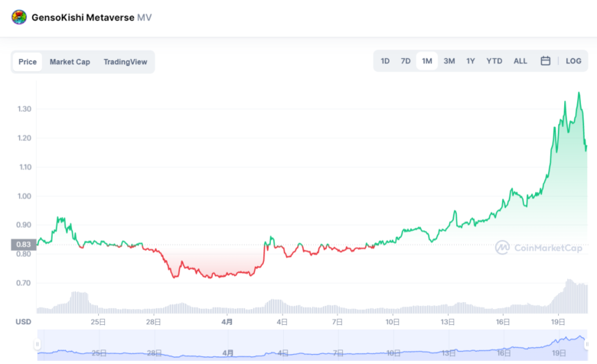Click the 0.83 current price label
The width and height of the screenshot is (597, 364).
click(x=24, y=245)
